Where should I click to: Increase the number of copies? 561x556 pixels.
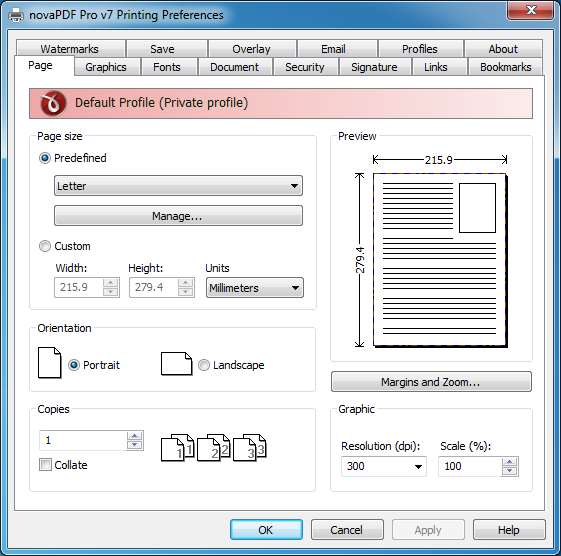click(x=135, y=436)
